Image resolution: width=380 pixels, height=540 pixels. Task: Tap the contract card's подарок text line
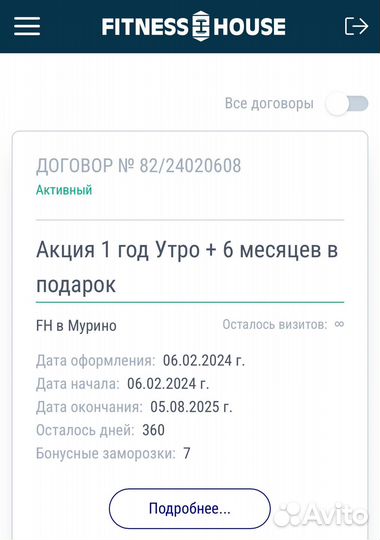[76, 285]
